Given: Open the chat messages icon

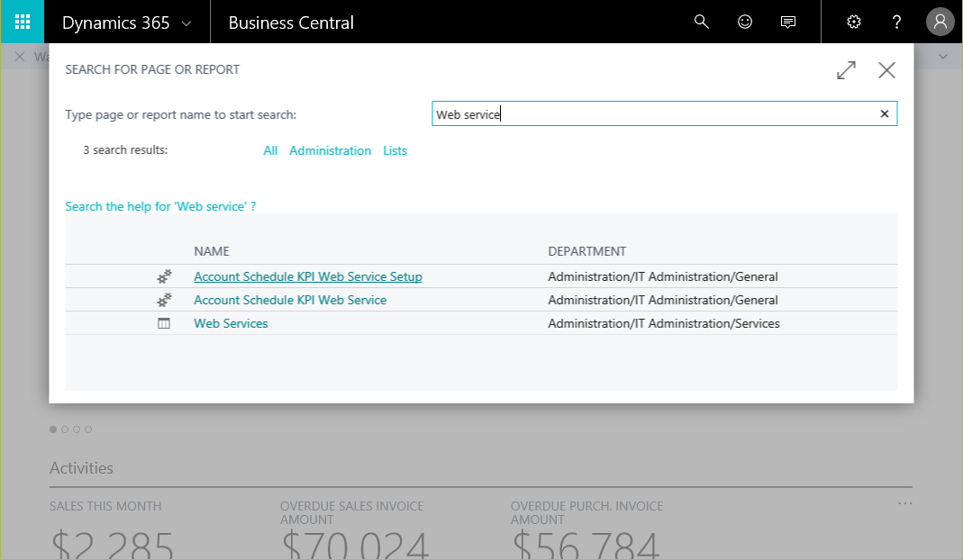Looking at the screenshot, I should coord(788,23).
